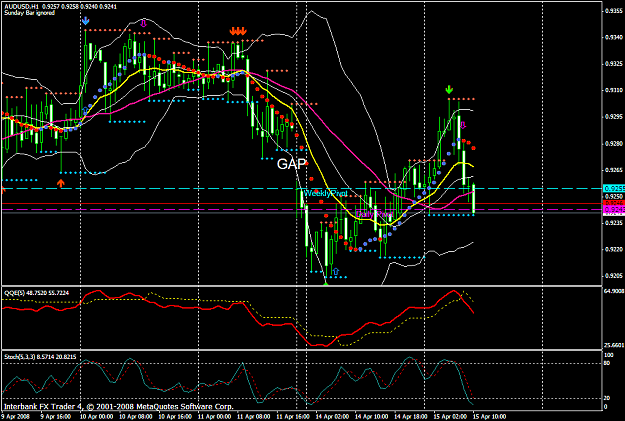Click the red 0.9246 price tag

coord(613,203)
